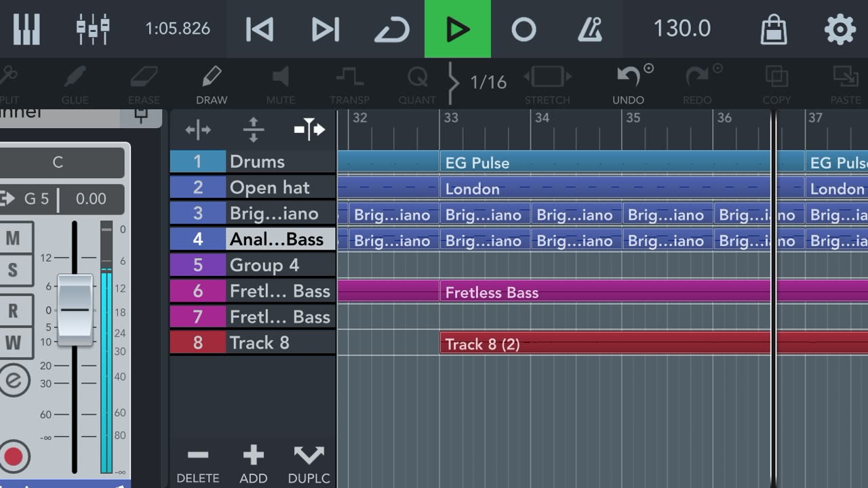Start playback with the green play button
Screen dimensions: 868x488
pyautogui.click(x=458, y=29)
